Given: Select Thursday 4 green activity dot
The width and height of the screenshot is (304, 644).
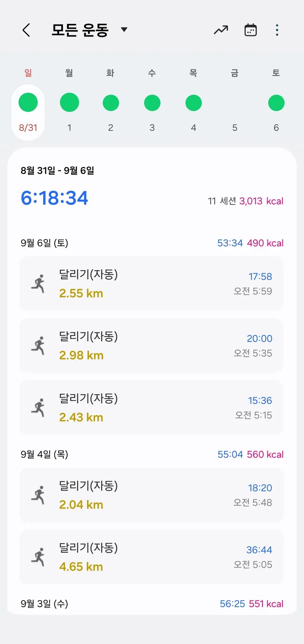Looking at the screenshot, I should [x=193, y=103].
